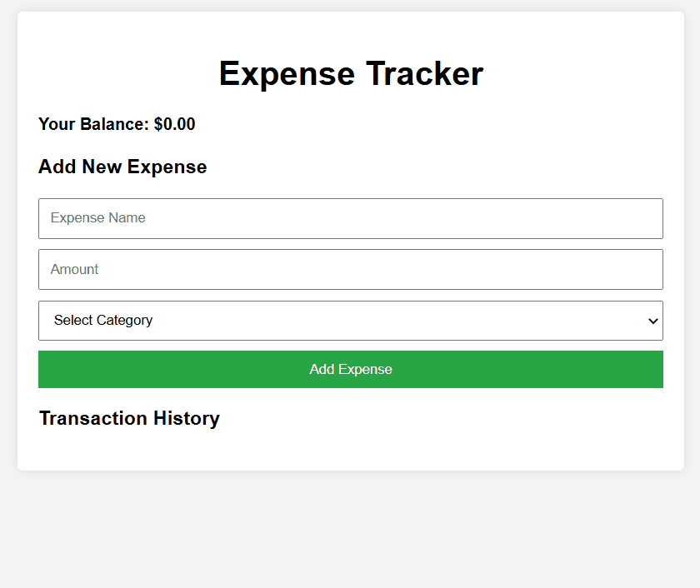The image size is (700, 588).
Task: Click the Your Balance label
Action: click(x=92, y=124)
